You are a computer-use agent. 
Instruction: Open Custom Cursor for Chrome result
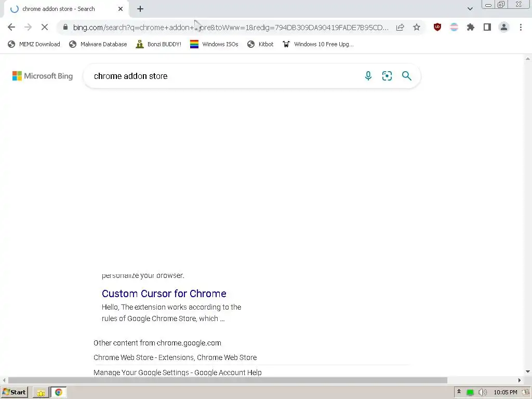coord(164,294)
